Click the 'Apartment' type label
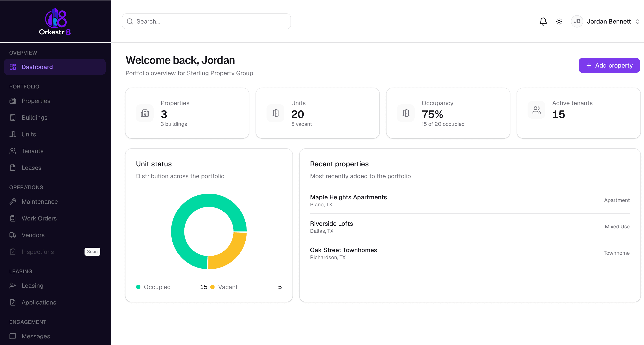The image size is (644, 345). pyautogui.click(x=617, y=200)
